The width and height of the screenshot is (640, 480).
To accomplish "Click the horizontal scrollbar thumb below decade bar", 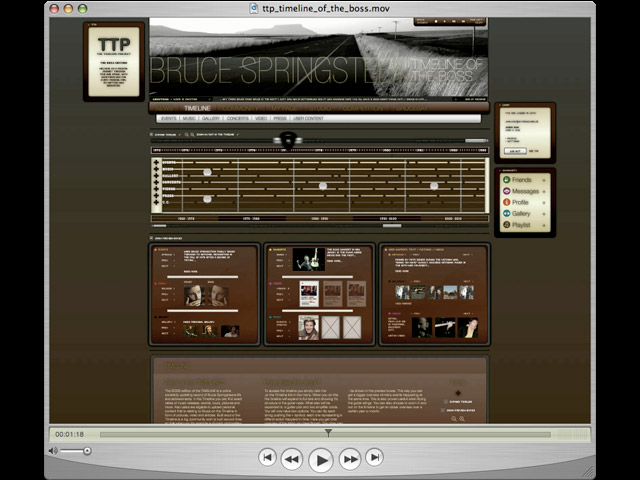I will pos(392,226).
